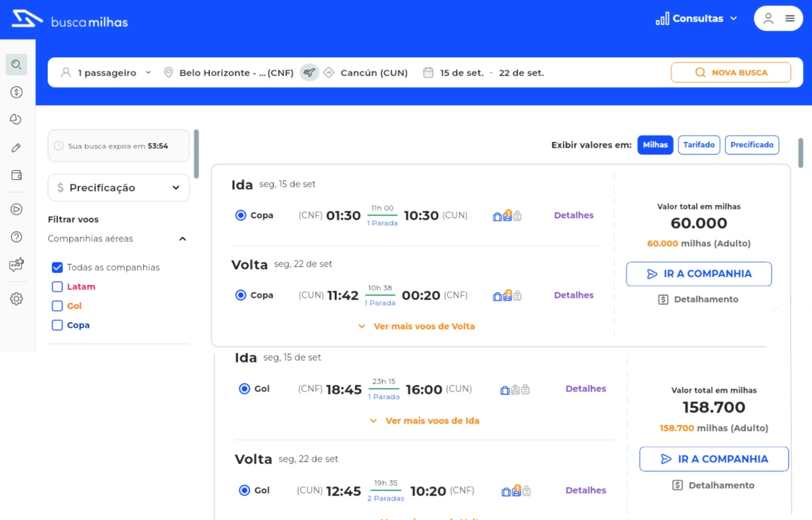This screenshot has height=520, width=812.
Task: Click the 15 de set. departure date
Action: 462,73
